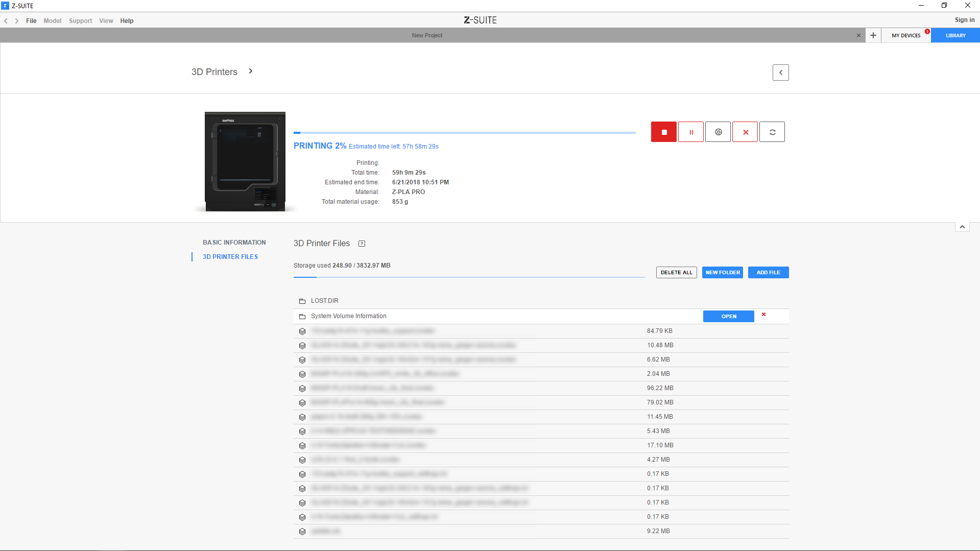The image size is (980, 551).
Task: Click the Add File button
Action: point(768,273)
